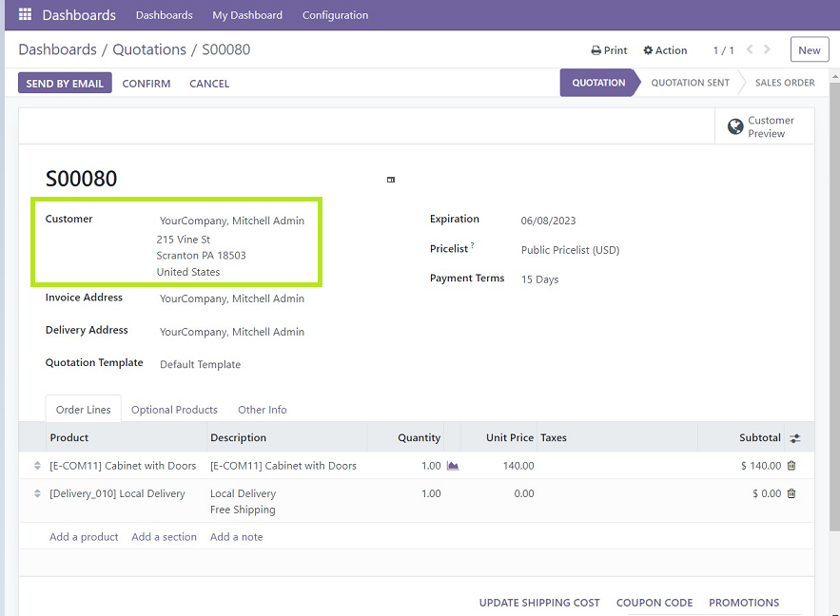Screen dimensions: 840x616
Task: Click the vertical page scrollbar
Action: tap(834, 305)
